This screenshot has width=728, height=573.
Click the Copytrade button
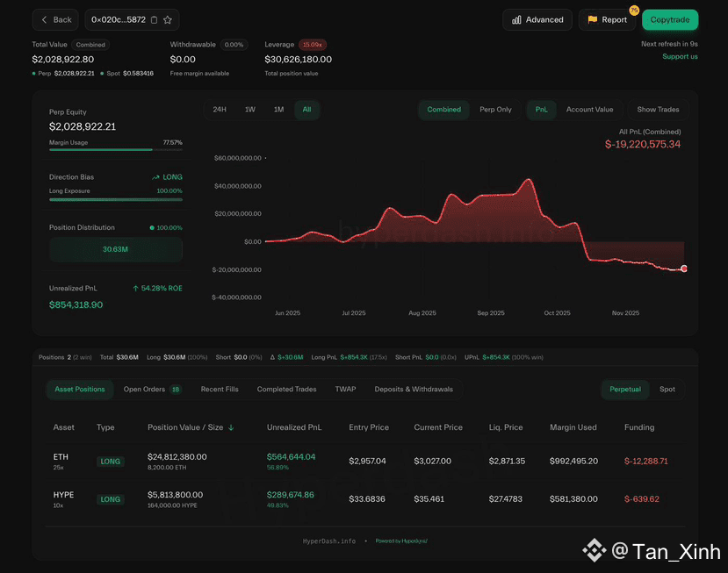tap(670, 20)
